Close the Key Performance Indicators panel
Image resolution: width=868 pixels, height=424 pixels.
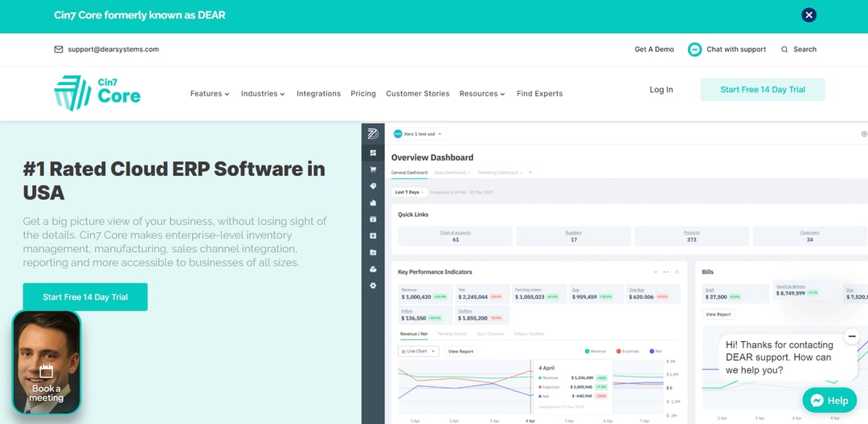(677, 272)
